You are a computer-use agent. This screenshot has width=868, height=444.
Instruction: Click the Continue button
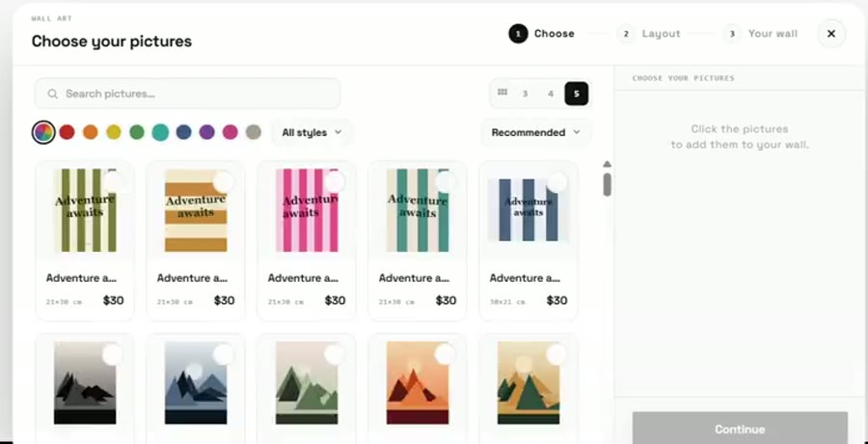pyautogui.click(x=740, y=429)
